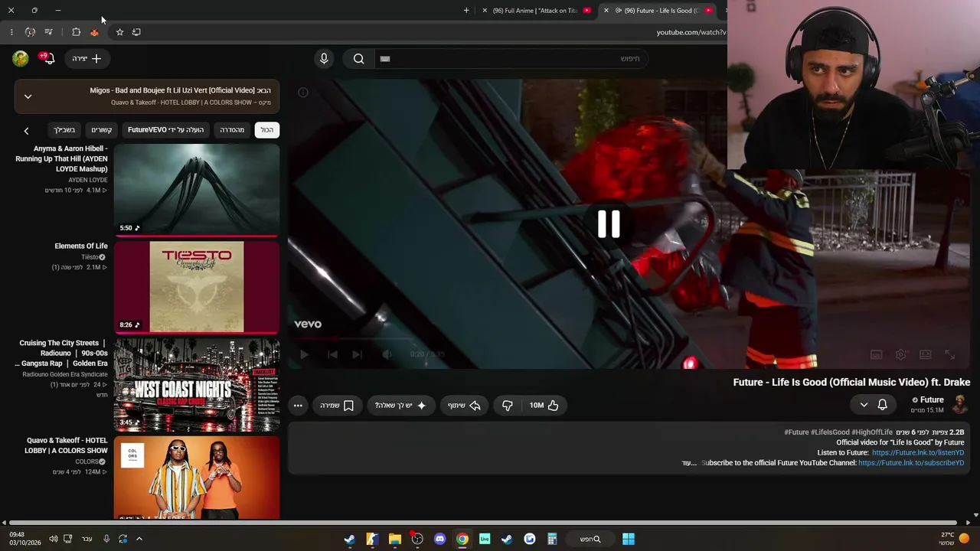Switch to the Attack on Titan browser tab
The image size is (980, 551).
tap(536, 11)
